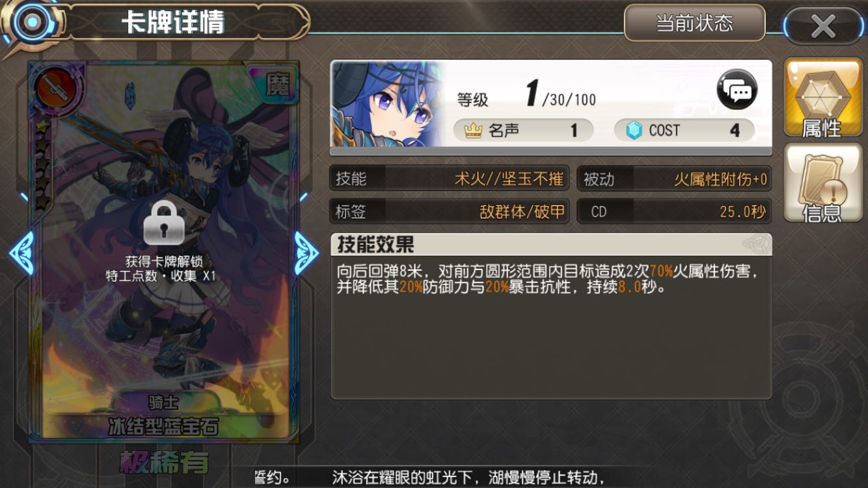This screenshot has height=488, width=868.
Task: Select the 被动 火属性附伤+0 field
Action: (x=675, y=178)
